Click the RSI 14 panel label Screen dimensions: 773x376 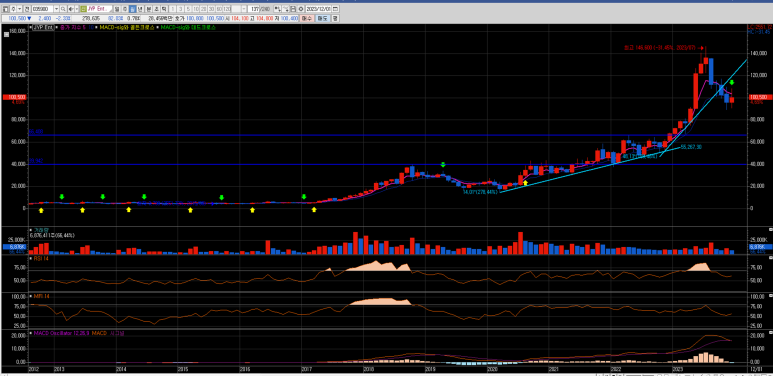40,258
